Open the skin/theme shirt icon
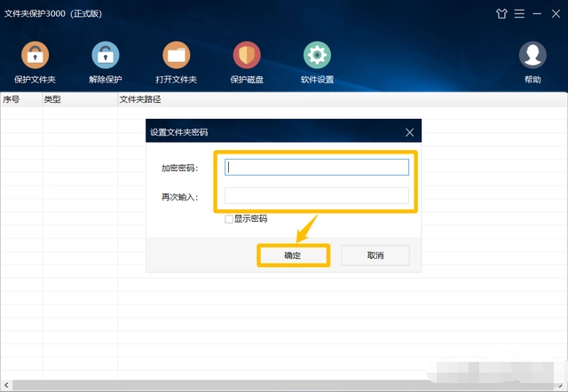This screenshot has width=568, height=392. (x=502, y=14)
